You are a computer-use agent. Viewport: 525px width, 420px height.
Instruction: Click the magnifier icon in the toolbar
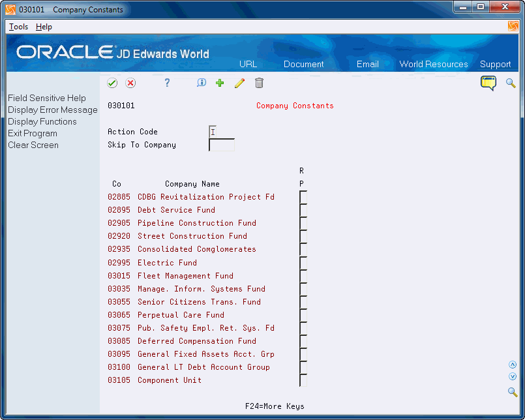[x=511, y=83]
